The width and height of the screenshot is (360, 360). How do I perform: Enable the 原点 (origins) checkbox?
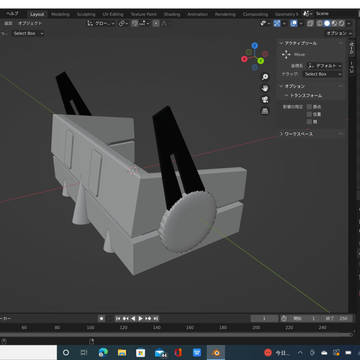pyautogui.click(x=309, y=107)
